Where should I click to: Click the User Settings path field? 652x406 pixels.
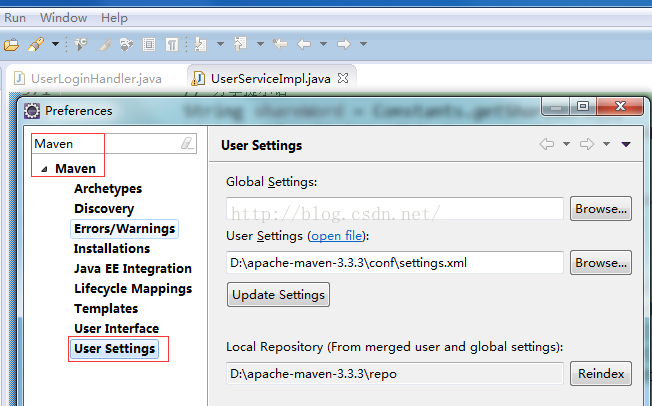click(395, 262)
